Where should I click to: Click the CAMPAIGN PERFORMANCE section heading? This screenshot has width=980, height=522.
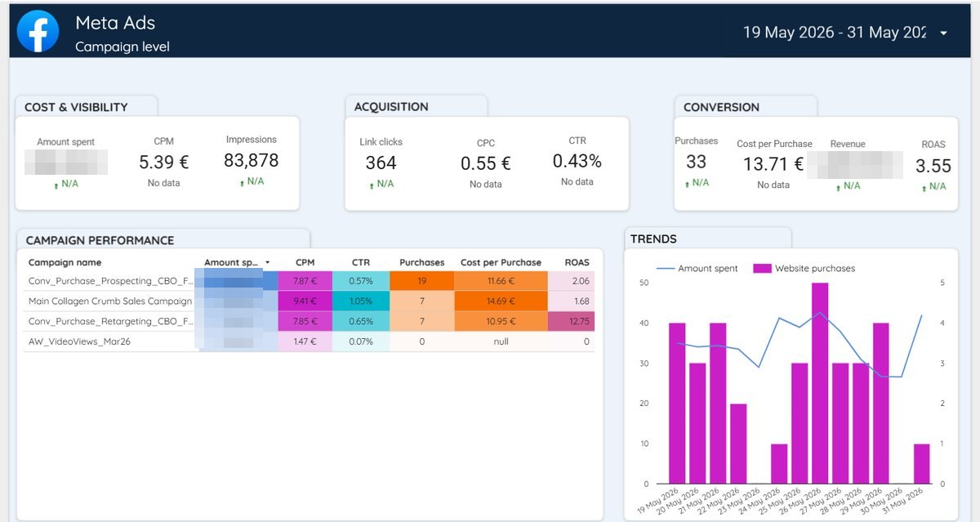coord(100,240)
